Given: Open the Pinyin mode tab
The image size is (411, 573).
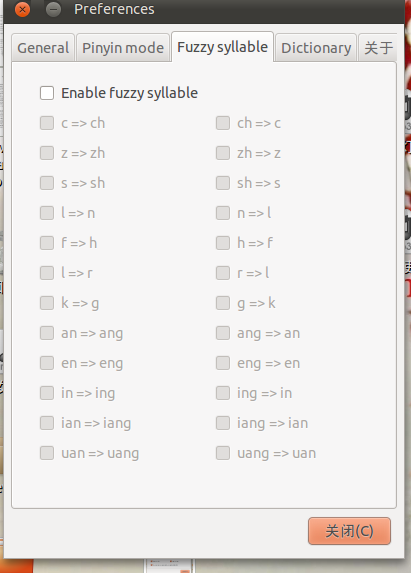Looking at the screenshot, I should 123,48.
